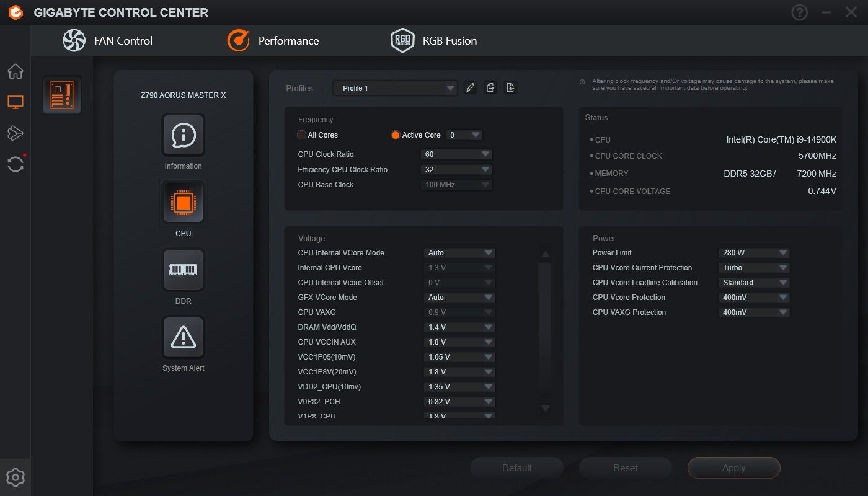Click the info icon beside warning text
Screen dimensions: 868x496
[x=582, y=82]
